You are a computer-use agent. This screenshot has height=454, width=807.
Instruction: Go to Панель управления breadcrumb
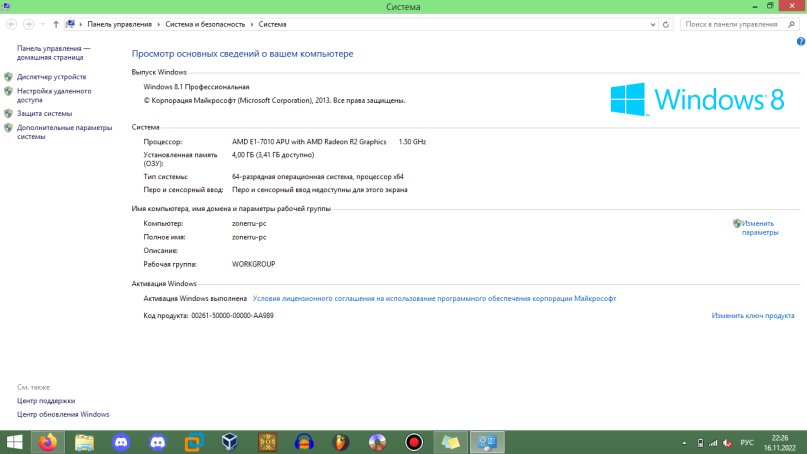click(119, 24)
